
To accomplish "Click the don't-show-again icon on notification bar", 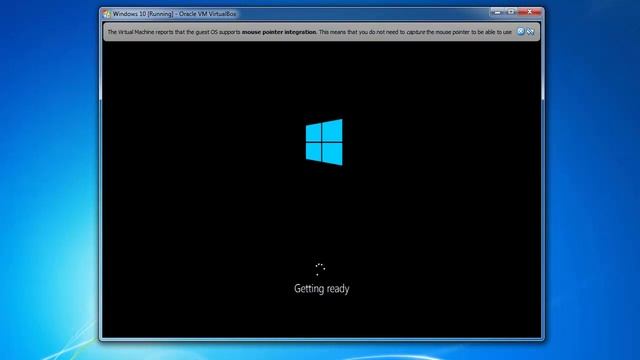I will tap(530, 31).
